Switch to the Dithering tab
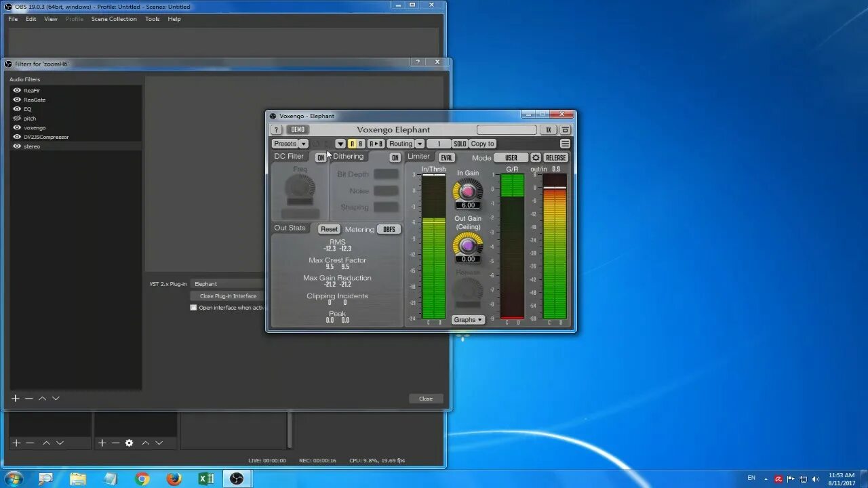Screen dimensions: 868x488 pos(349,157)
